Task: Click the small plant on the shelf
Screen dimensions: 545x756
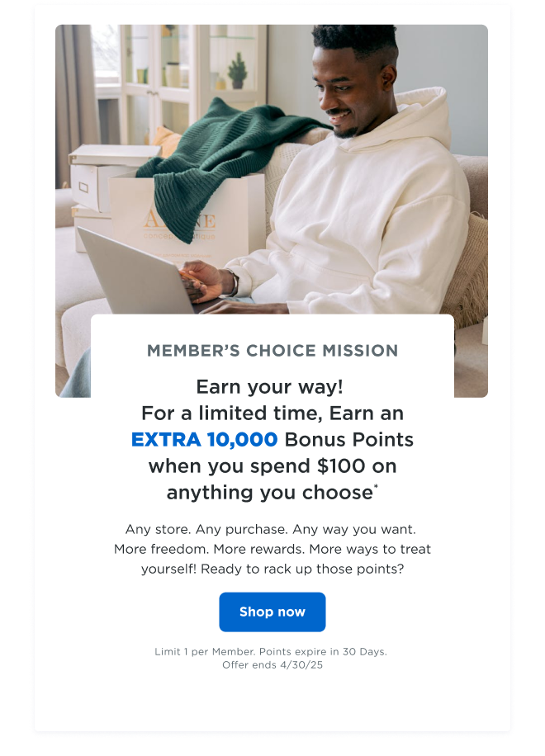Action: (x=238, y=73)
